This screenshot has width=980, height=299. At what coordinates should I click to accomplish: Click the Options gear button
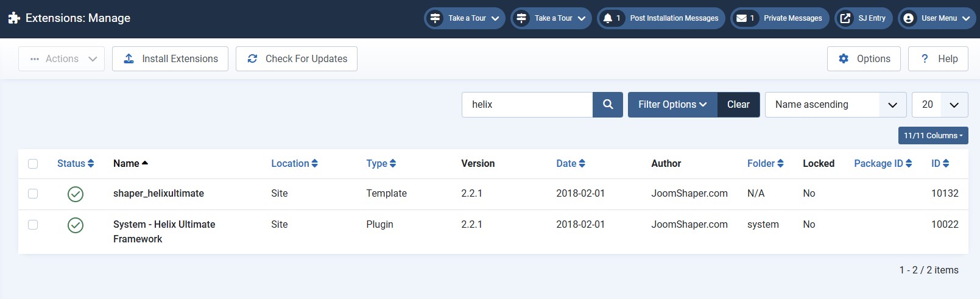(863, 59)
